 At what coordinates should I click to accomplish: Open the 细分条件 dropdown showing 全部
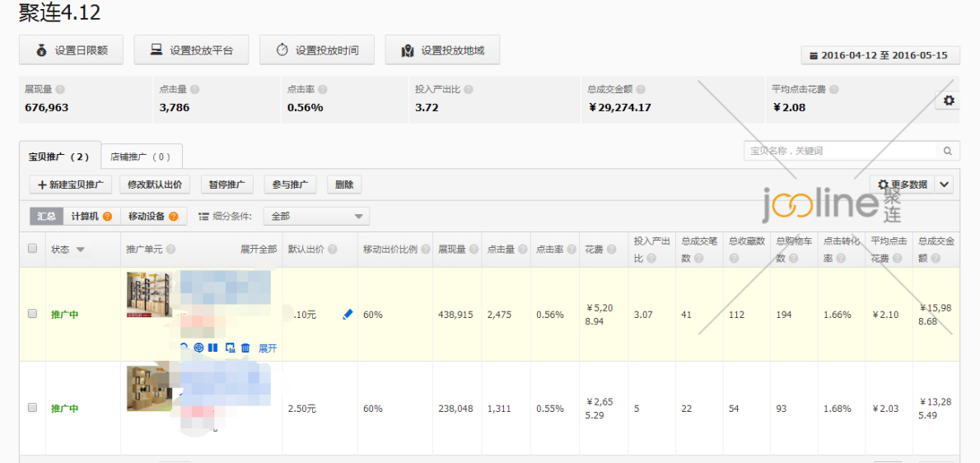[316, 216]
